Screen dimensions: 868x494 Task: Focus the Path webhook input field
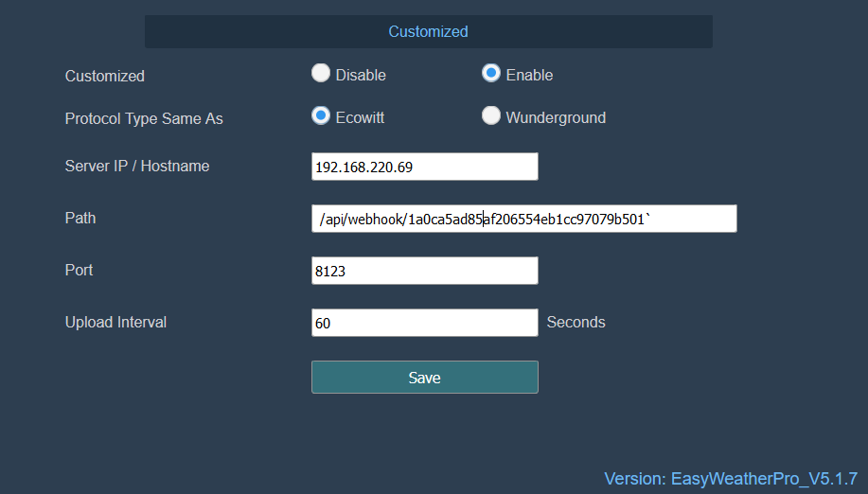[523, 219]
